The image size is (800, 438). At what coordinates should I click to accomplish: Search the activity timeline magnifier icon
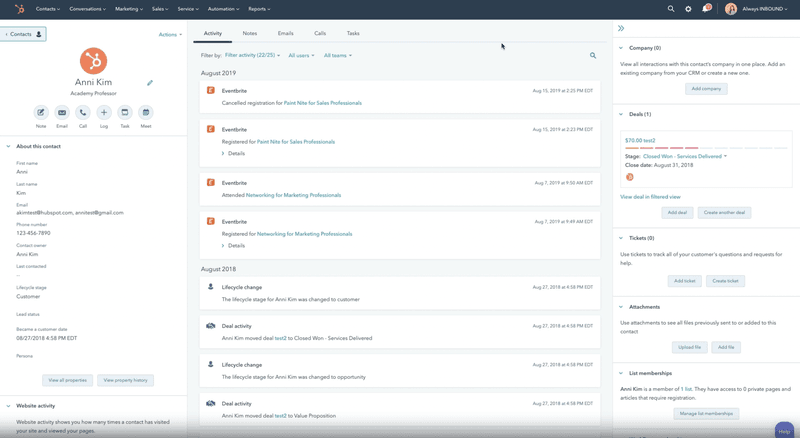pos(593,55)
